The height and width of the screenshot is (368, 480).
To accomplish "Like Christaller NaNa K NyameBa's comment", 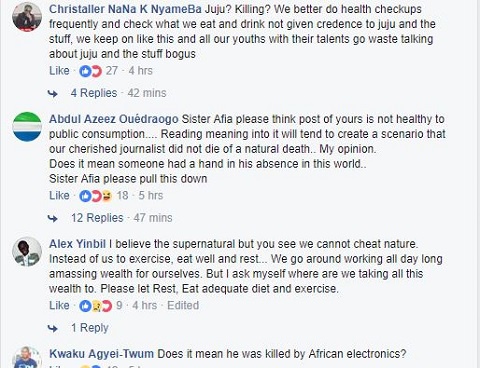I will 59,71.
